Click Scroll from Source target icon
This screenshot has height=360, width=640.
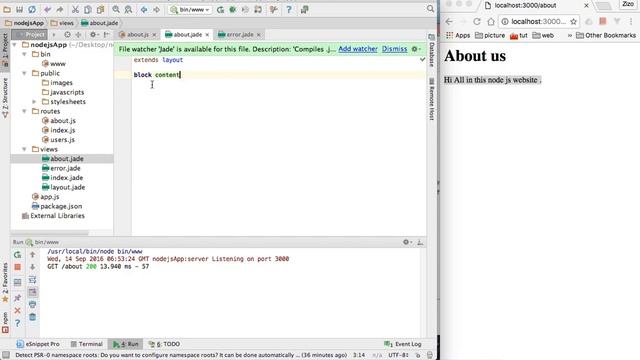click(x=67, y=35)
